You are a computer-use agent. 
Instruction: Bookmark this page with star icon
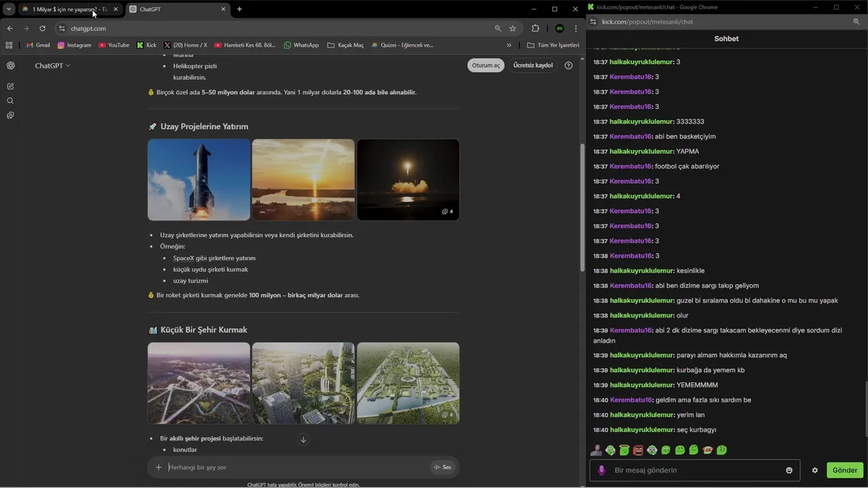click(x=513, y=28)
